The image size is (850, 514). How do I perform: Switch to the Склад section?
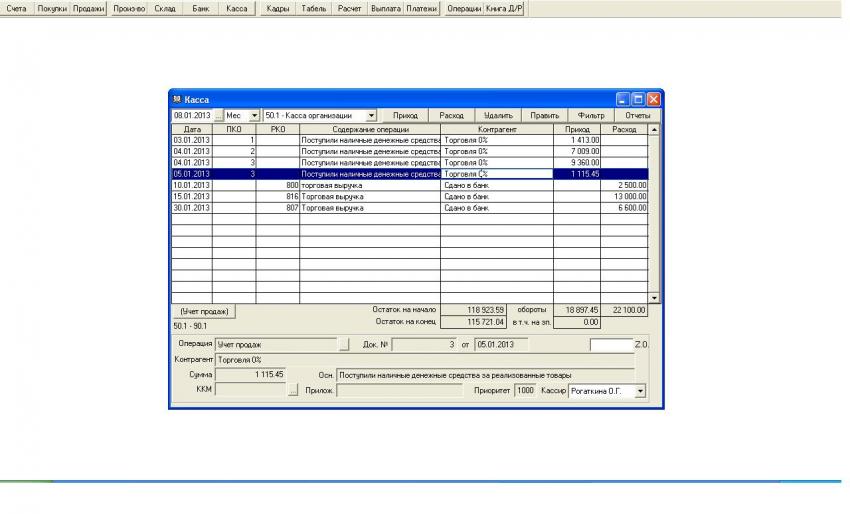(x=165, y=8)
